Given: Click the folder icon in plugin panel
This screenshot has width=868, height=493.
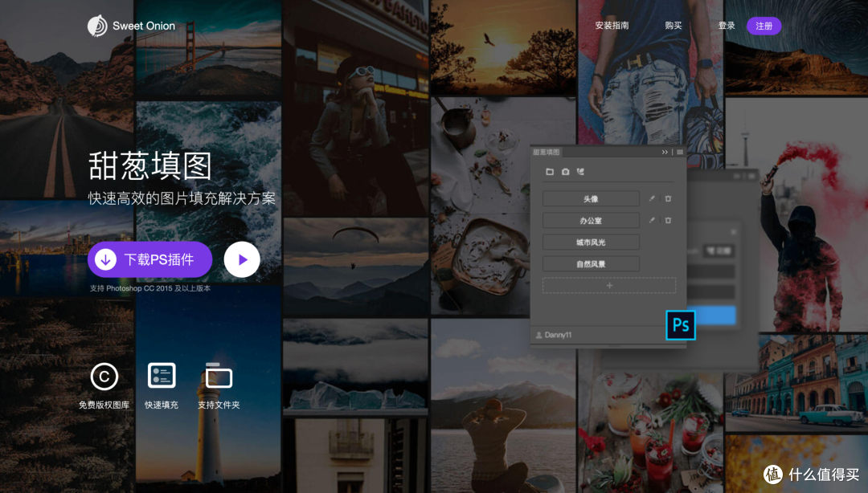Looking at the screenshot, I should pos(550,172).
